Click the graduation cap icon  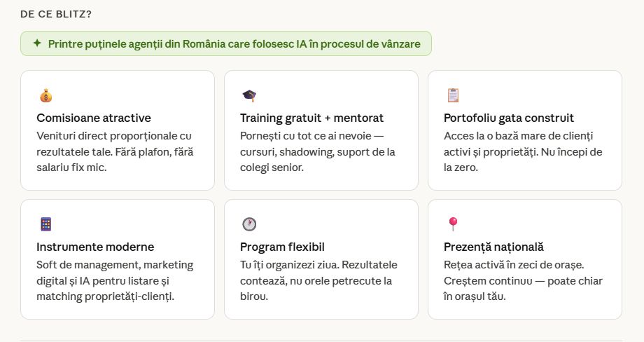249,95
